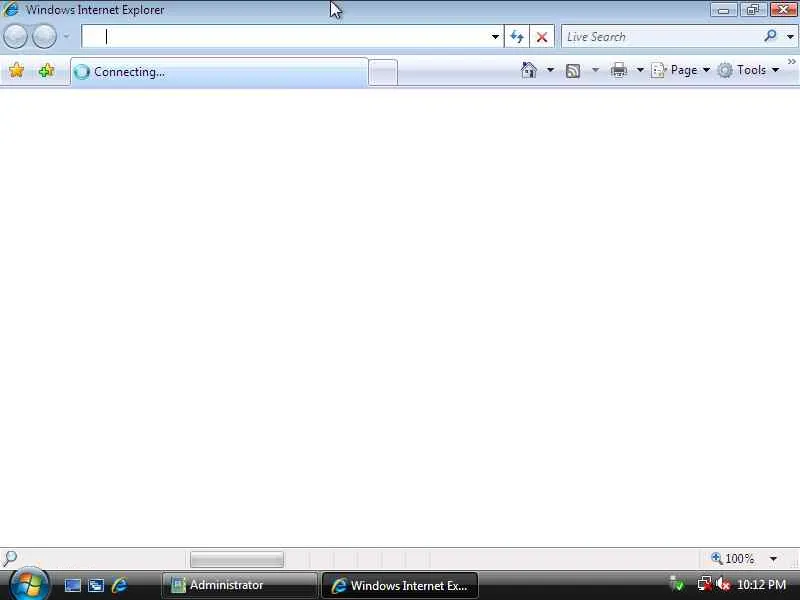
Task: Expand the zoom level dropdown arrow
Action: click(773, 559)
